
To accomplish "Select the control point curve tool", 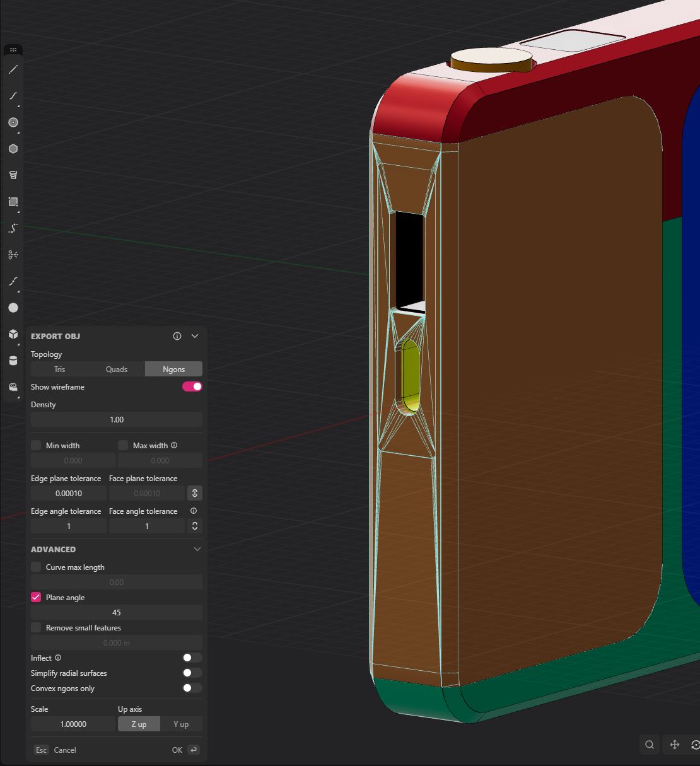I will (x=13, y=228).
